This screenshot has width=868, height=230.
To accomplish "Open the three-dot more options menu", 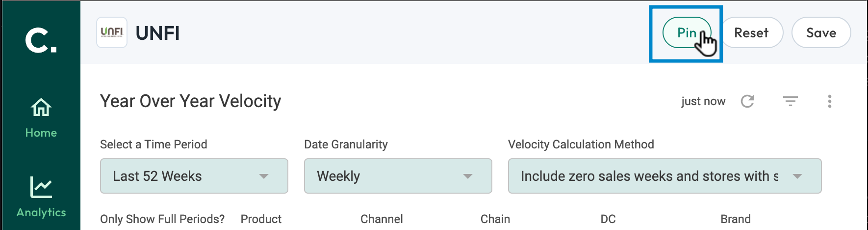I will click(x=830, y=101).
